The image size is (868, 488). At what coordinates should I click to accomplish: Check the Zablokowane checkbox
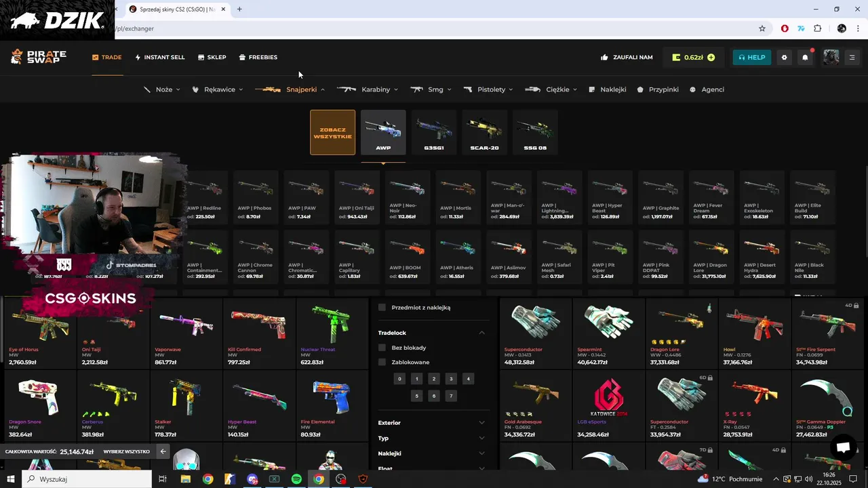pos(382,362)
